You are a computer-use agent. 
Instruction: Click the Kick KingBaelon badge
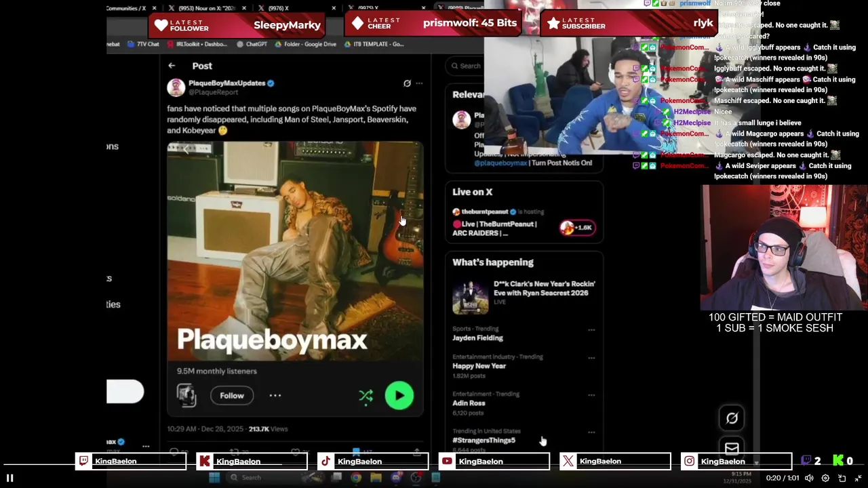pos(252,462)
